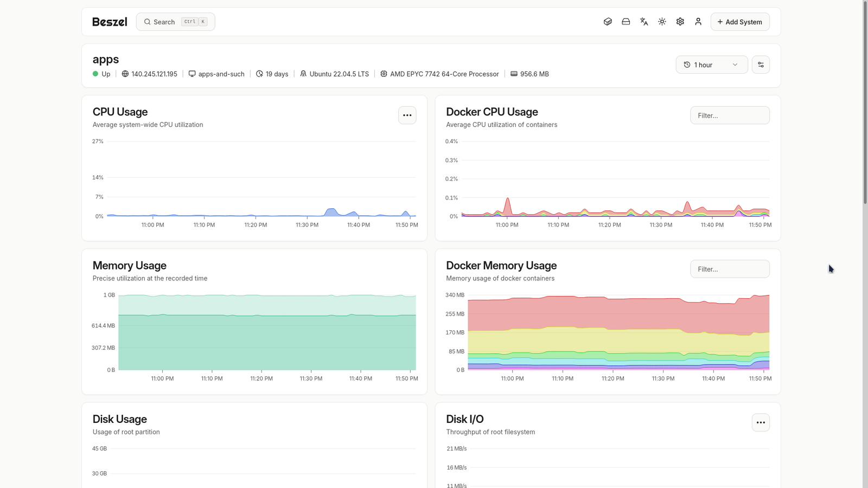Open chart options sliders button beside 1 hour
This screenshot has height=488, width=868.
coord(761,65)
